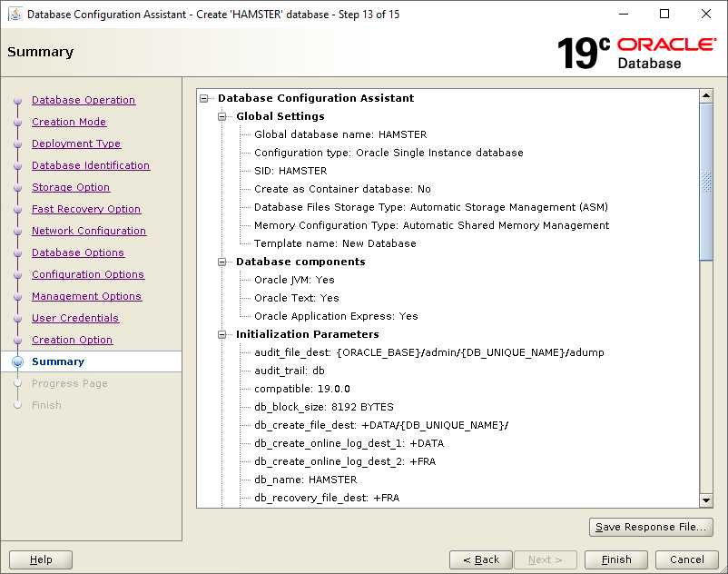Select 'Create as Container database: No' row
The width and height of the screenshot is (728, 574).
tap(342, 189)
